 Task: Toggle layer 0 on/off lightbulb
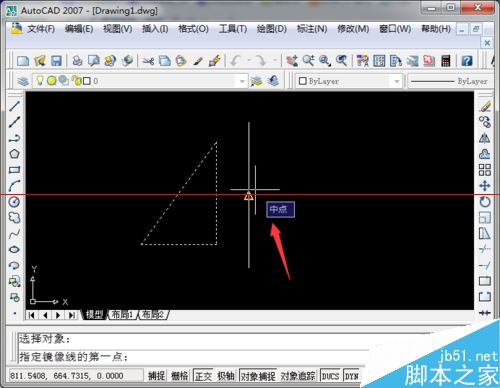(40, 80)
